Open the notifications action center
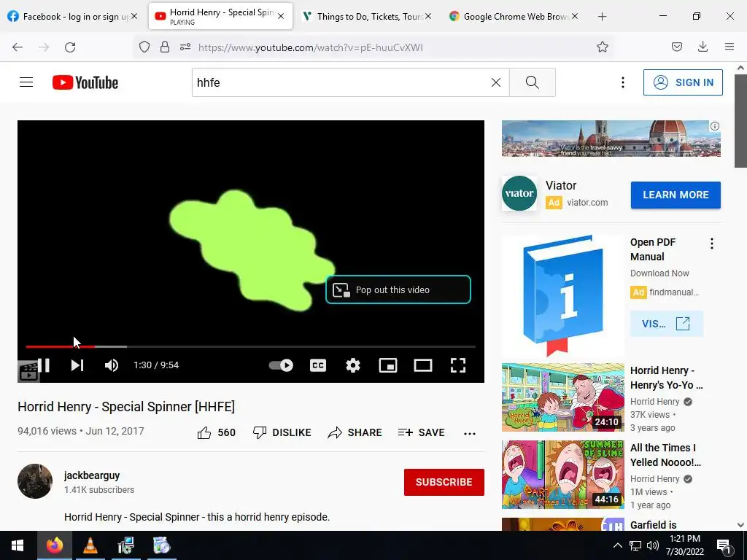Image resolution: width=747 pixels, height=560 pixels. pyautogui.click(x=724, y=545)
